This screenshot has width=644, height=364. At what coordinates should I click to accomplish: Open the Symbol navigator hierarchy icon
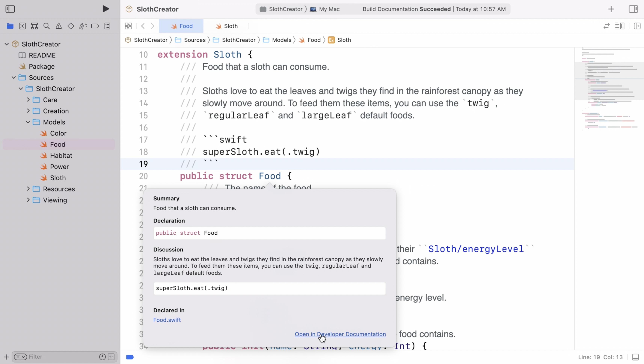point(34,26)
